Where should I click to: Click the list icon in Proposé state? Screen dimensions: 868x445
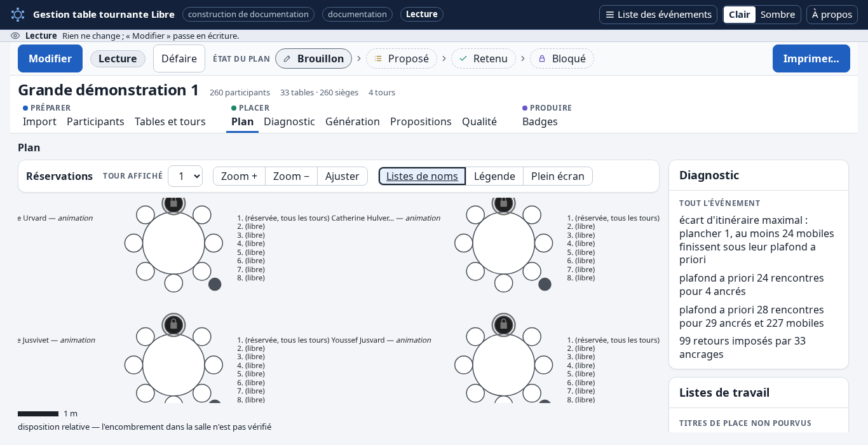[378, 58]
